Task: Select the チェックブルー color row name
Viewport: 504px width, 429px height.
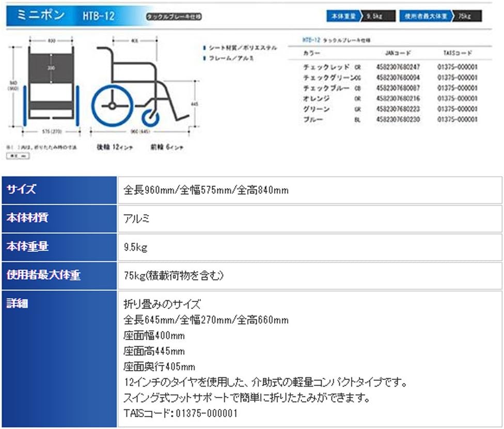Action: point(326,88)
